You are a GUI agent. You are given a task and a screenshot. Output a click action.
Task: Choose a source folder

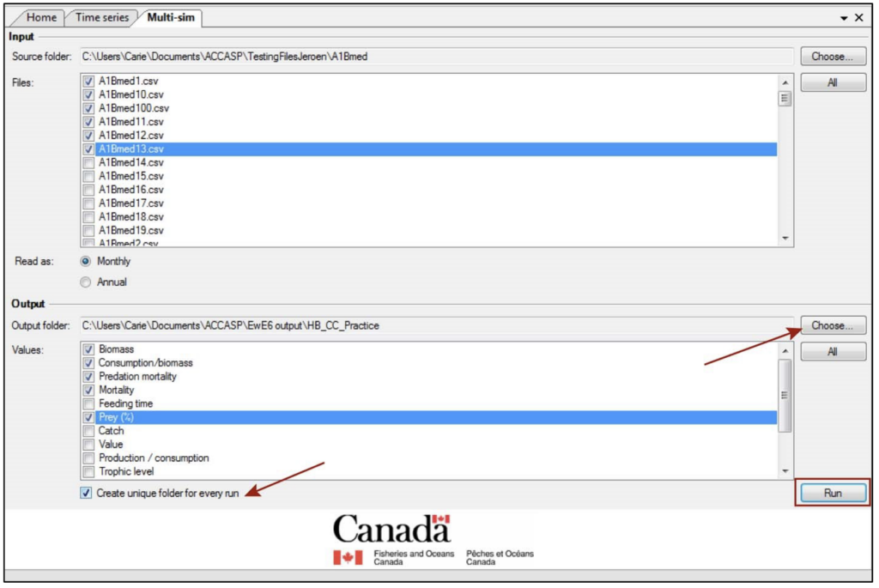click(833, 57)
